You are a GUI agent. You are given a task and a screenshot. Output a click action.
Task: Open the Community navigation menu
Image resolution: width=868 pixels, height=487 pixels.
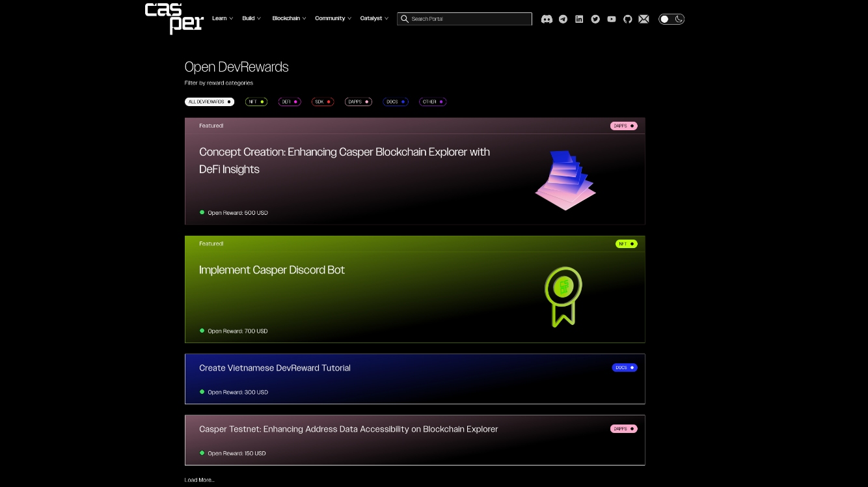point(333,18)
